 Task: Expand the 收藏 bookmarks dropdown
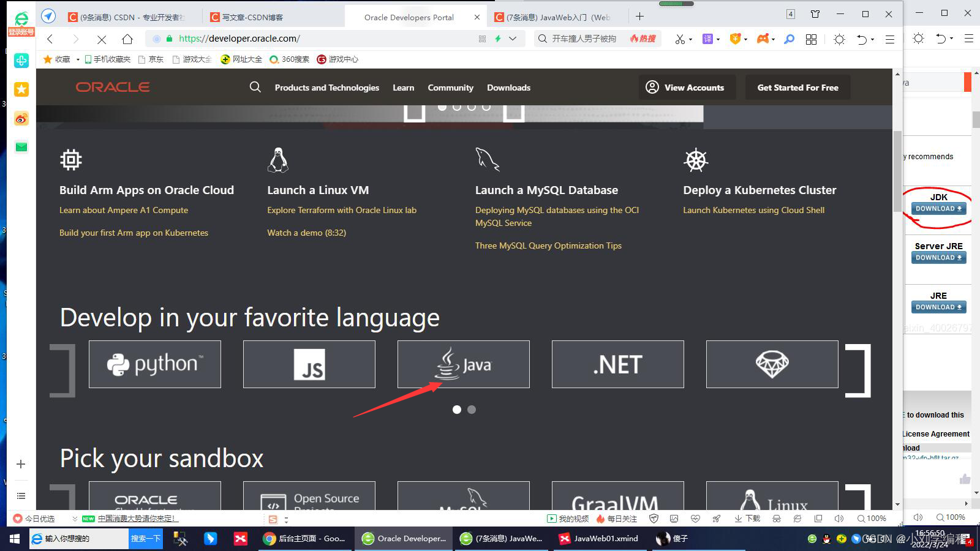pos(78,59)
